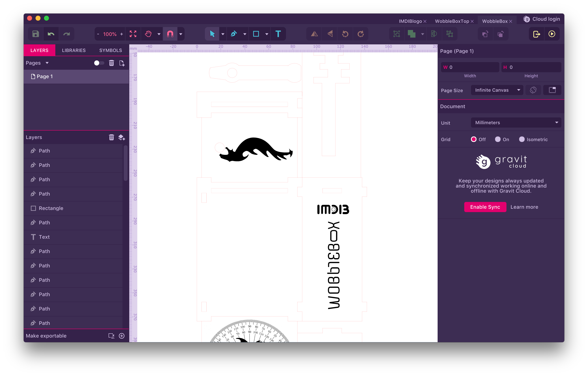Click the create symbol icon
This screenshot has height=376, width=588.
click(x=449, y=34)
